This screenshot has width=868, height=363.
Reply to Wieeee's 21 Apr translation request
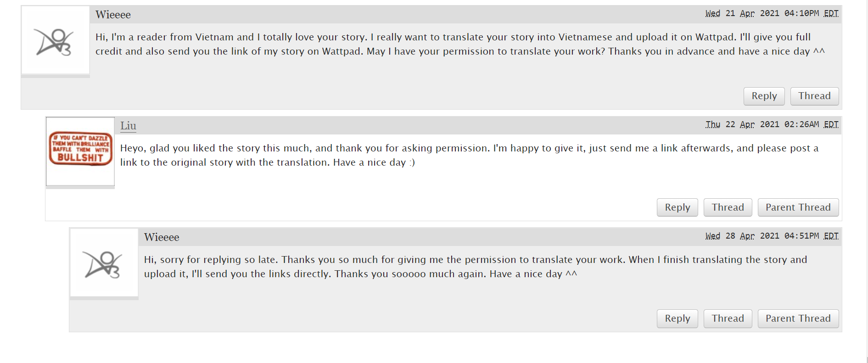[764, 96]
